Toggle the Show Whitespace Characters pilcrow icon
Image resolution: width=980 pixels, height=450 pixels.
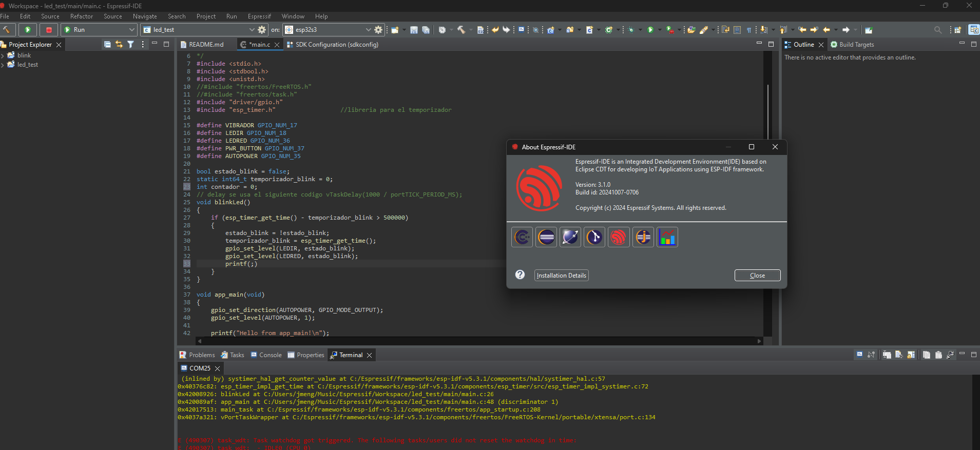[x=749, y=30]
